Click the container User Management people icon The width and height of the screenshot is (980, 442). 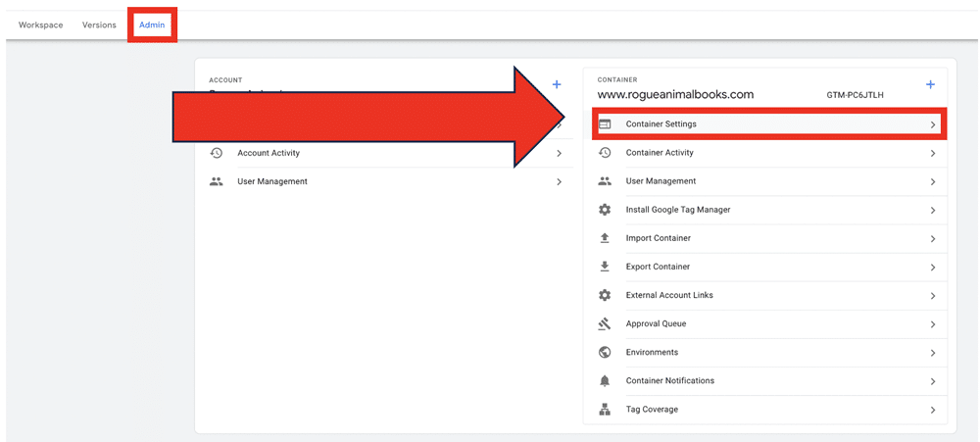[605, 181]
